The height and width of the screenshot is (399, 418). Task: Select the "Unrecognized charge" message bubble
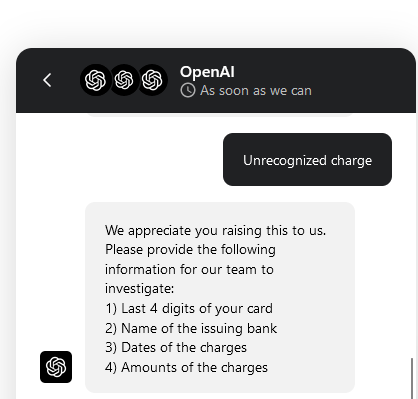307,160
